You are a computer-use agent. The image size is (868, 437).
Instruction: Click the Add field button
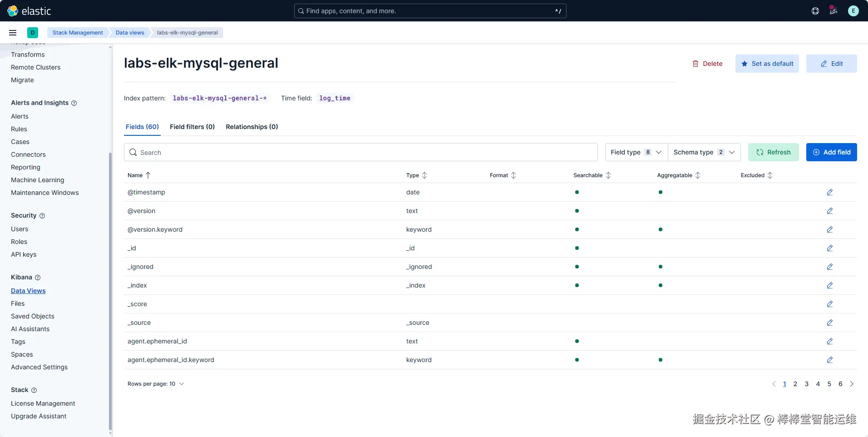832,152
